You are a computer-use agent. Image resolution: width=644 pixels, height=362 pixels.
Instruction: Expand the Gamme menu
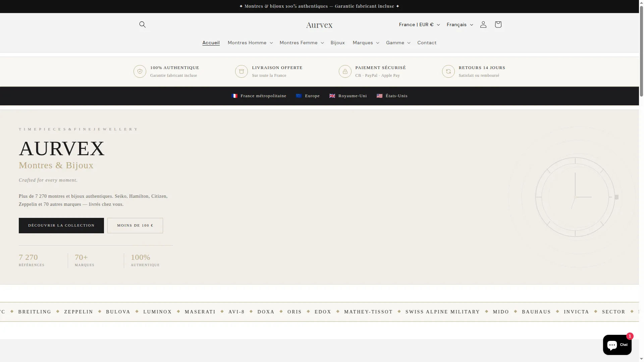(x=398, y=43)
